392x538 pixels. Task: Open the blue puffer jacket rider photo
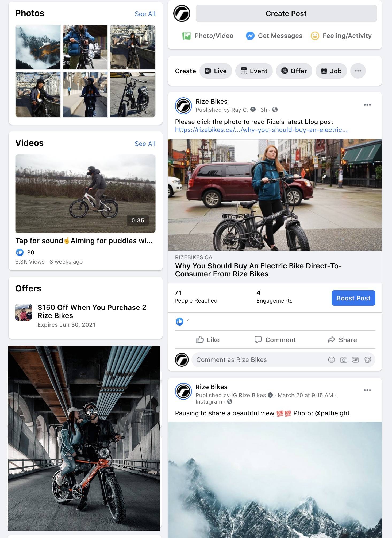point(85,47)
